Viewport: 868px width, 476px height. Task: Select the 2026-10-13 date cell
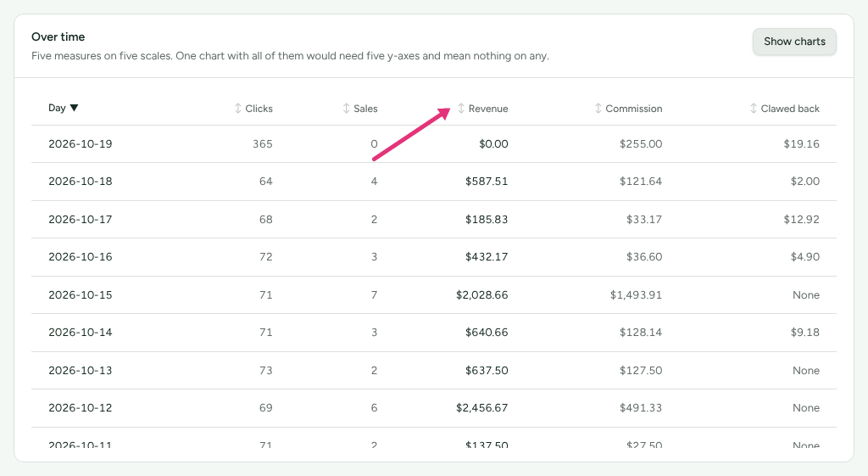[81, 370]
